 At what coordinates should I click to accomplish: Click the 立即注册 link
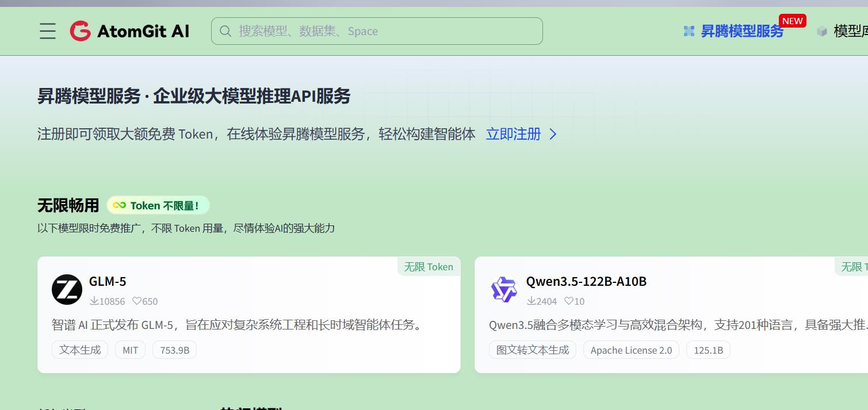click(x=513, y=134)
